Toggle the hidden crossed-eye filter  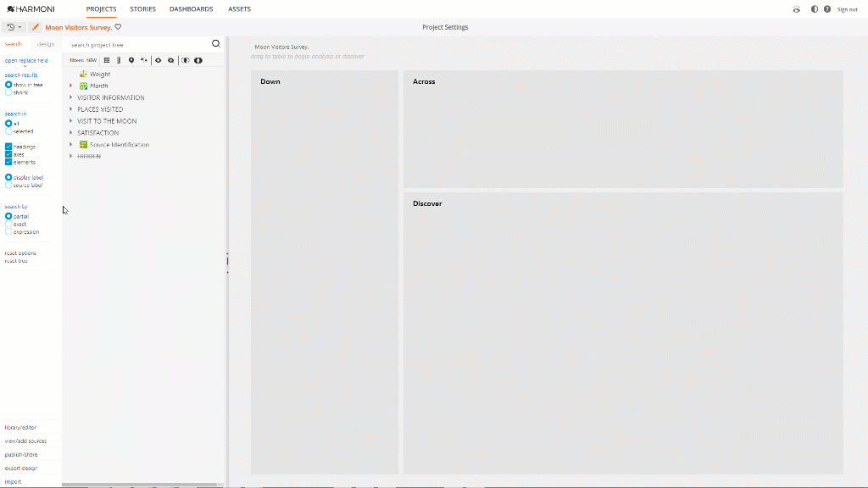click(x=171, y=60)
